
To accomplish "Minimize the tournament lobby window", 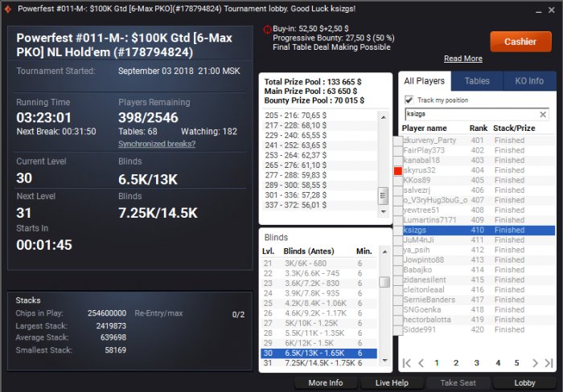I will [538, 10].
